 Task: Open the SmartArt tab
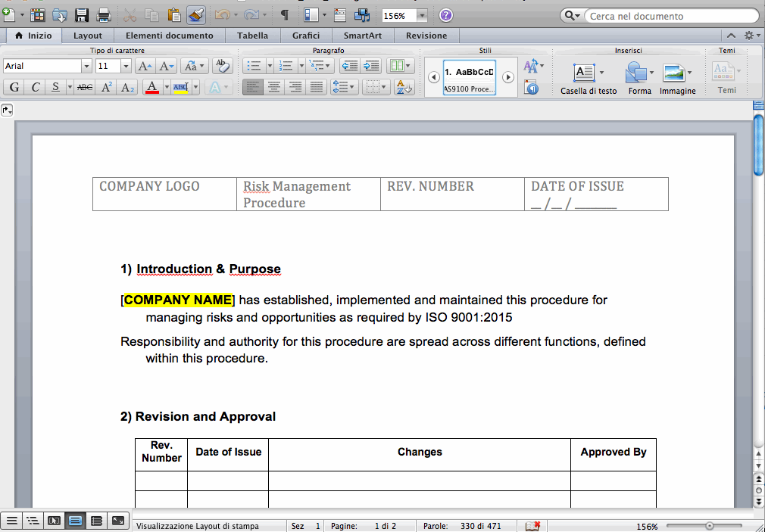(363, 36)
